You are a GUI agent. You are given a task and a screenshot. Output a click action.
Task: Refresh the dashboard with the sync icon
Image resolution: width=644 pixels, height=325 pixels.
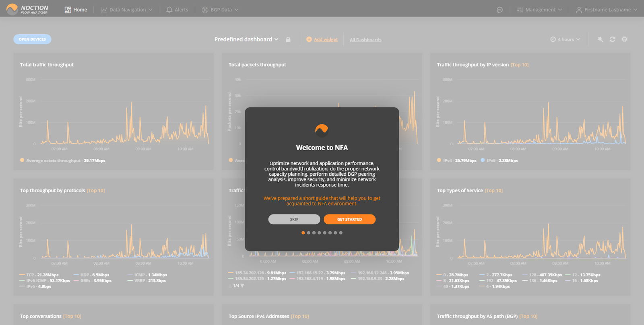pos(613,39)
